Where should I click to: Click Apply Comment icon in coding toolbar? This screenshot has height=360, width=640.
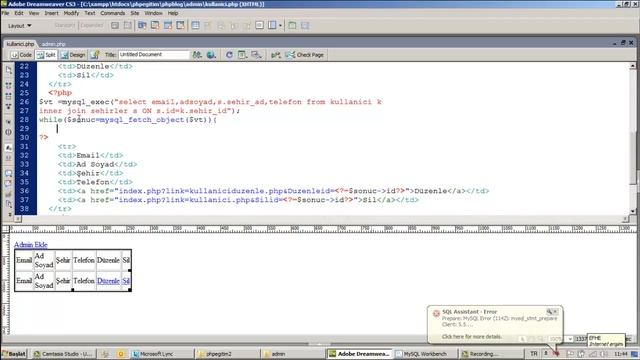coord(9,173)
